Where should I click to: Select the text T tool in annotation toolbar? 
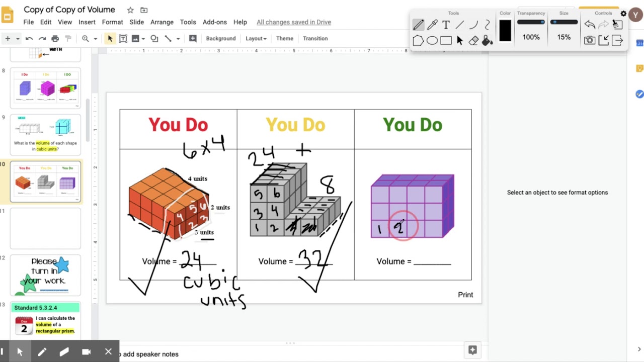click(446, 25)
